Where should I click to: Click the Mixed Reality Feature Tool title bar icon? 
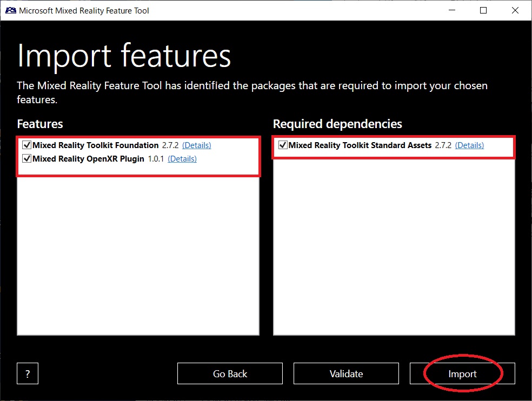pyautogui.click(x=10, y=10)
